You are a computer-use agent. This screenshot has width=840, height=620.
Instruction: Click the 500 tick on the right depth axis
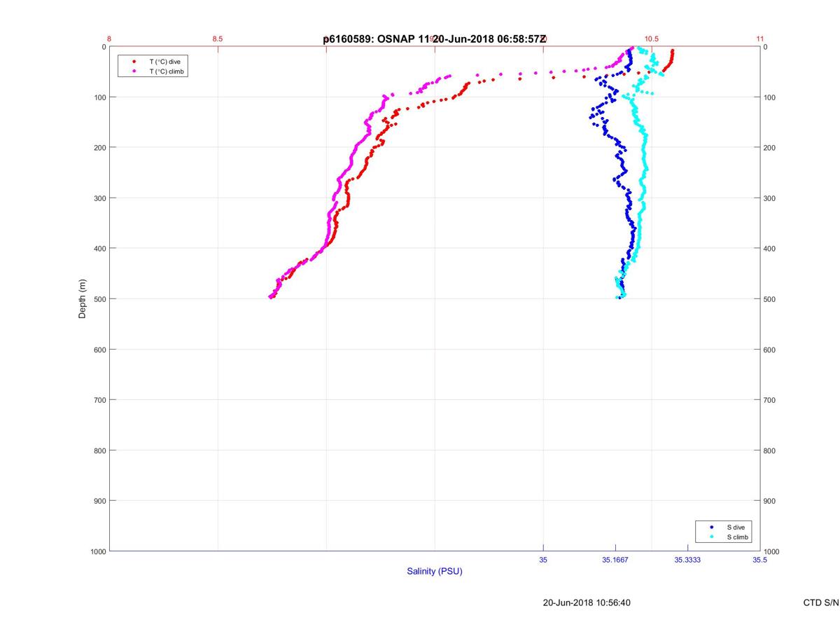pyautogui.click(x=770, y=299)
